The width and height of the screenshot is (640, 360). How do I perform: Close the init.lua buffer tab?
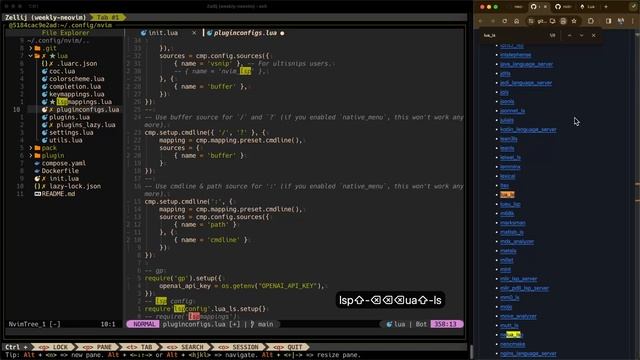point(194,33)
